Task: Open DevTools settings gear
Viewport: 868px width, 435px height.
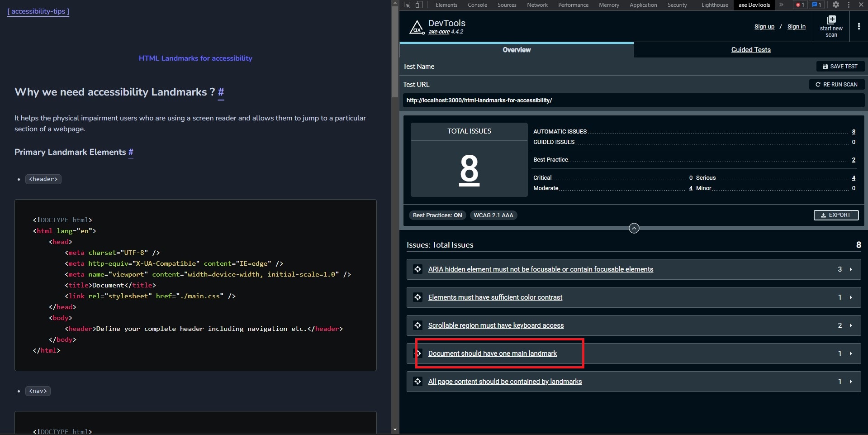Action: 836,5
